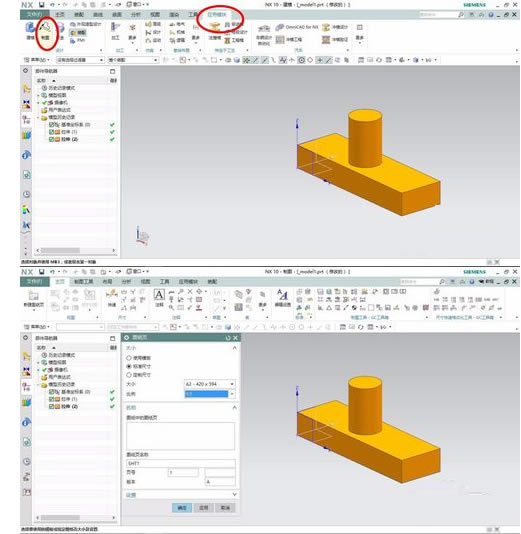Expand the Settings (设置) section in Sheet dialog
This screenshot has height=534, width=521.
click(x=234, y=494)
